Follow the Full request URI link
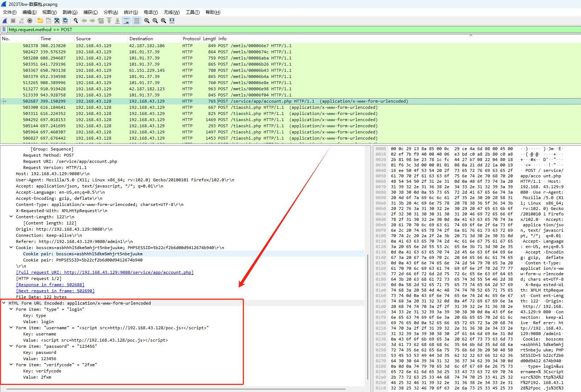Screen dimensions: 581x392 [105, 272]
